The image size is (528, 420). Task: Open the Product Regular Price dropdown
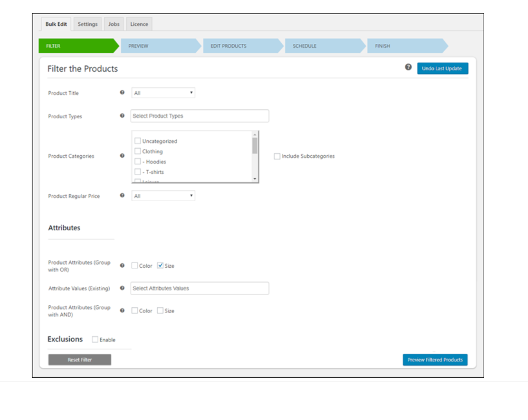pyautogui.click(x=163, y=195)
